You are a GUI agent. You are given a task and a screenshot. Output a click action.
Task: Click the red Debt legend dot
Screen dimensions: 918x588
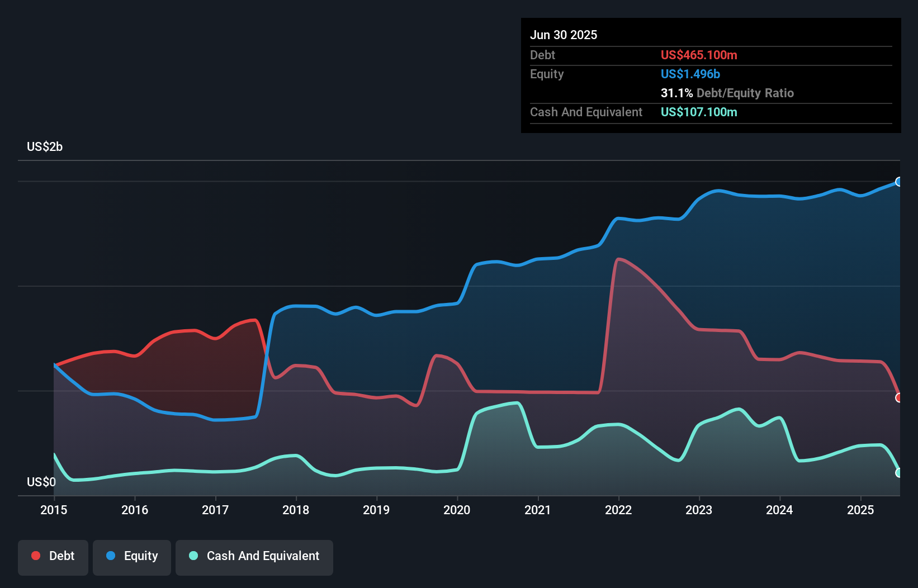coord(36,556)
